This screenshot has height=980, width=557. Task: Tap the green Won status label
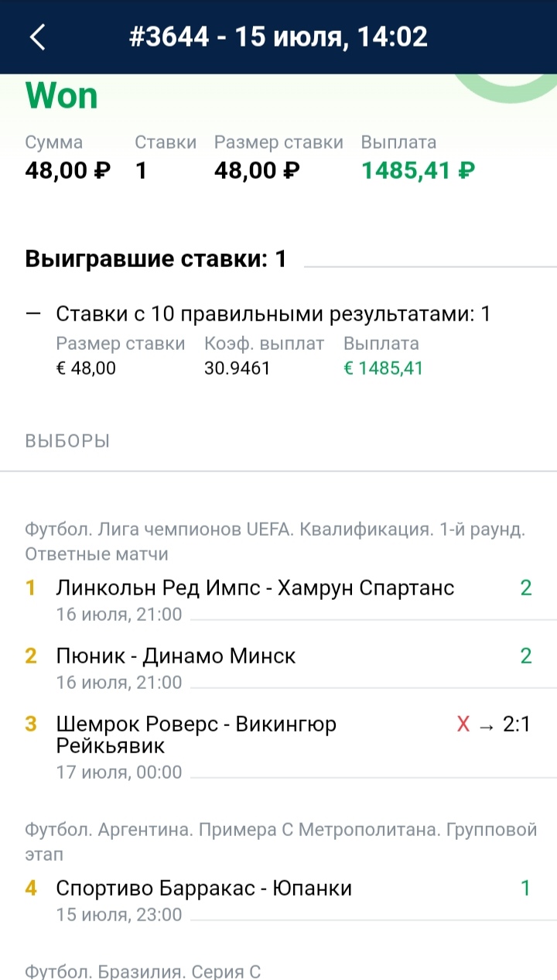(62, 97)
